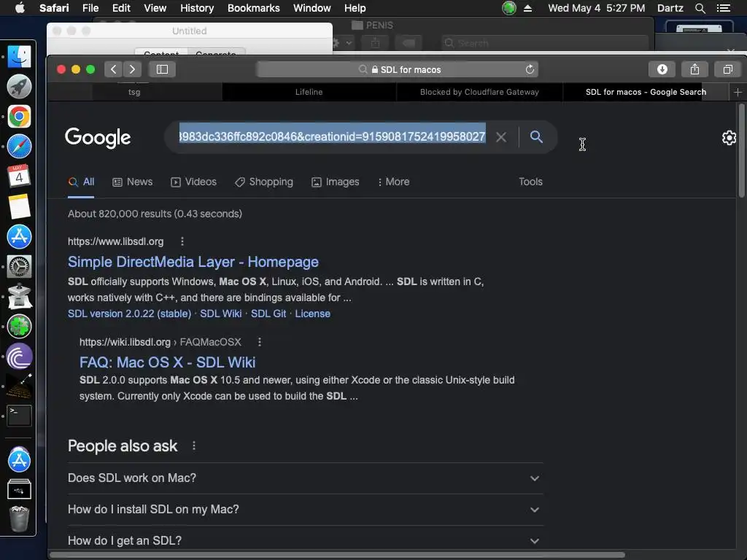Click the vertical scrollbar thumb on right
Viewport: 747px width, 560px height.
click(741, 150)
